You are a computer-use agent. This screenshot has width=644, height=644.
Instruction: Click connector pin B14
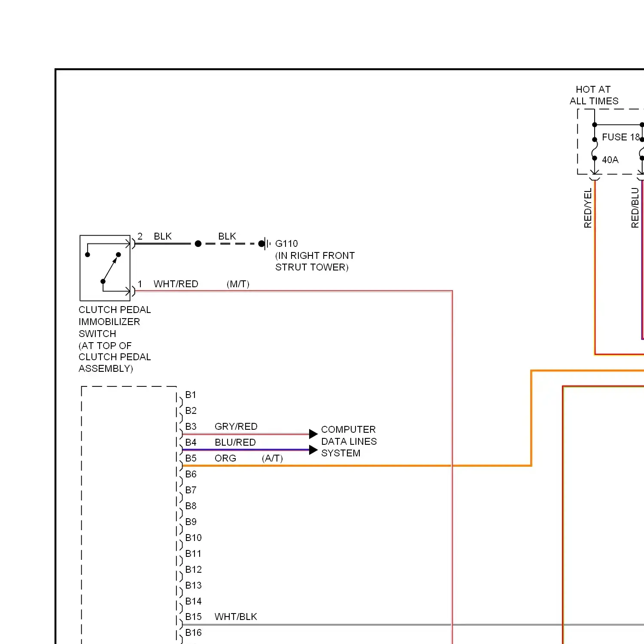click(x=193, y=601)
